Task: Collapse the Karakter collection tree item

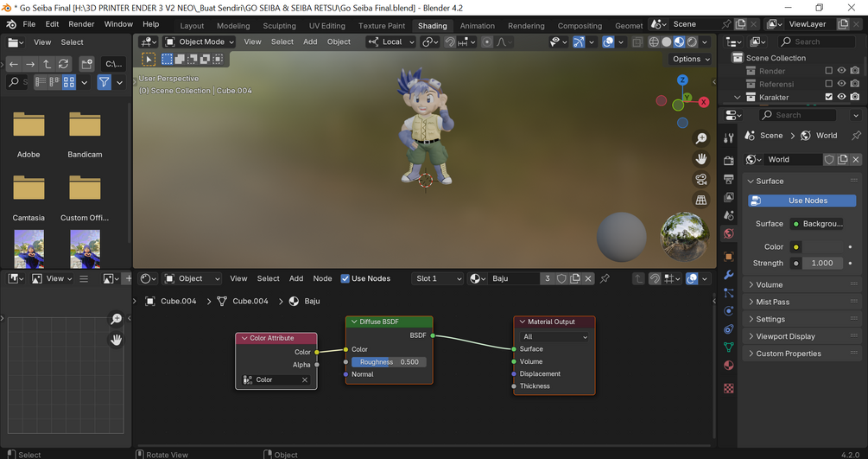Action: point(737,97)
